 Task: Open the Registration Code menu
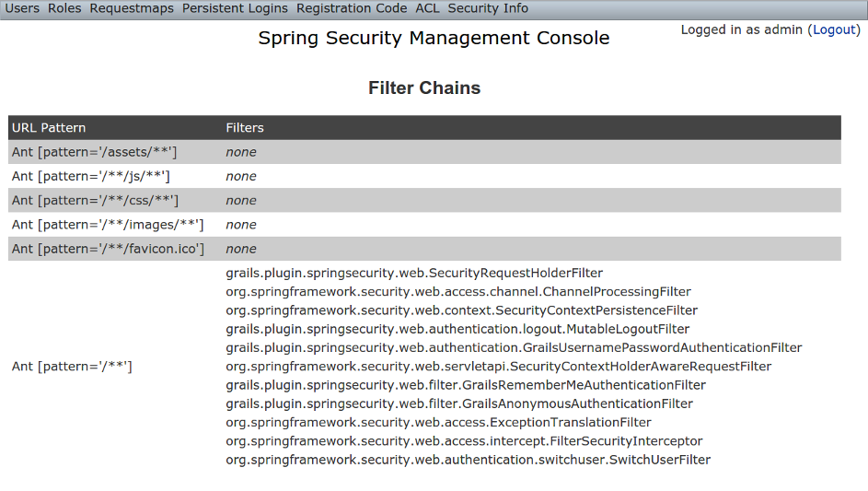tap(351, 8)
